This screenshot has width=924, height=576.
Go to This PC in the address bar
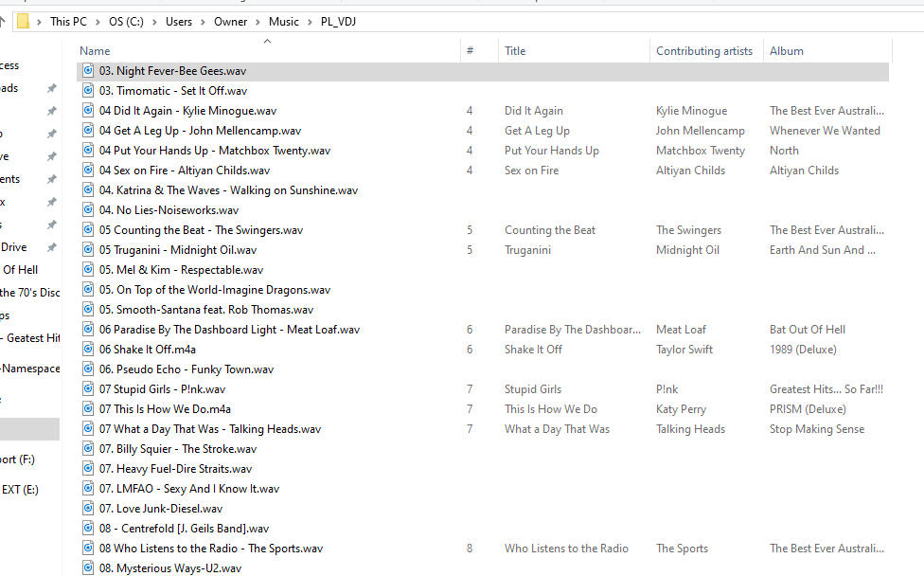point(68,22)
